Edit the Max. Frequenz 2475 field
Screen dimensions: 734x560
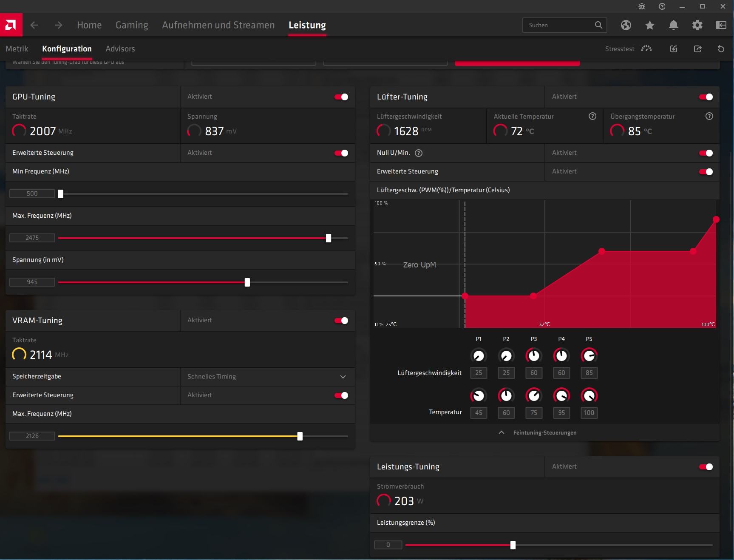(32, 238)
